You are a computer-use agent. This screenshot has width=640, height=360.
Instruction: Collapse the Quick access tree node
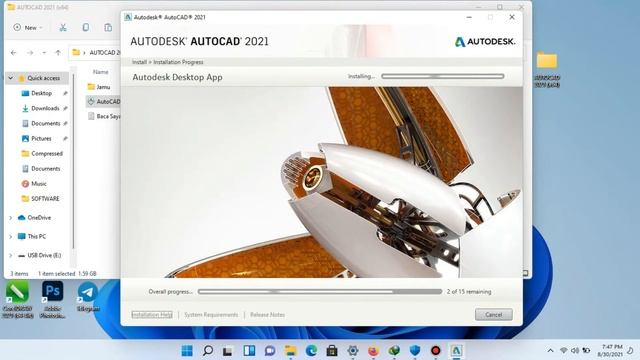tap(11, 78)
